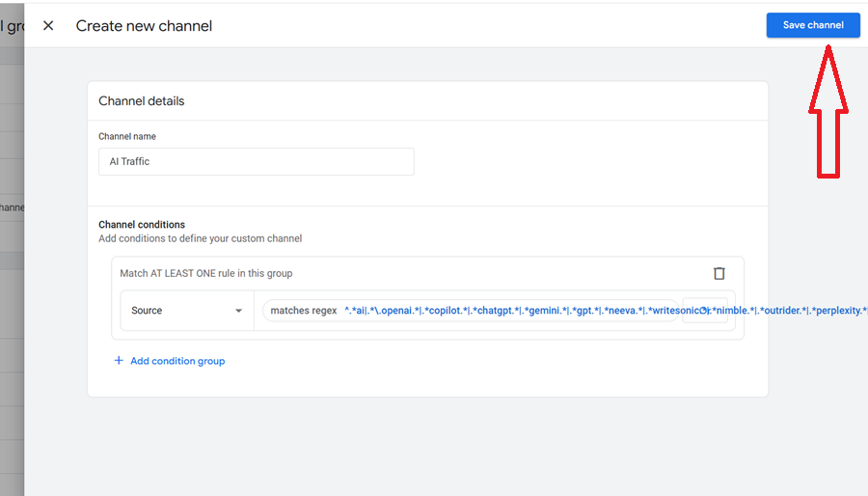The height and width of the screenshot is (496, 868).
Task: Open the Source dimension dropdown
Action: (186, 311)
